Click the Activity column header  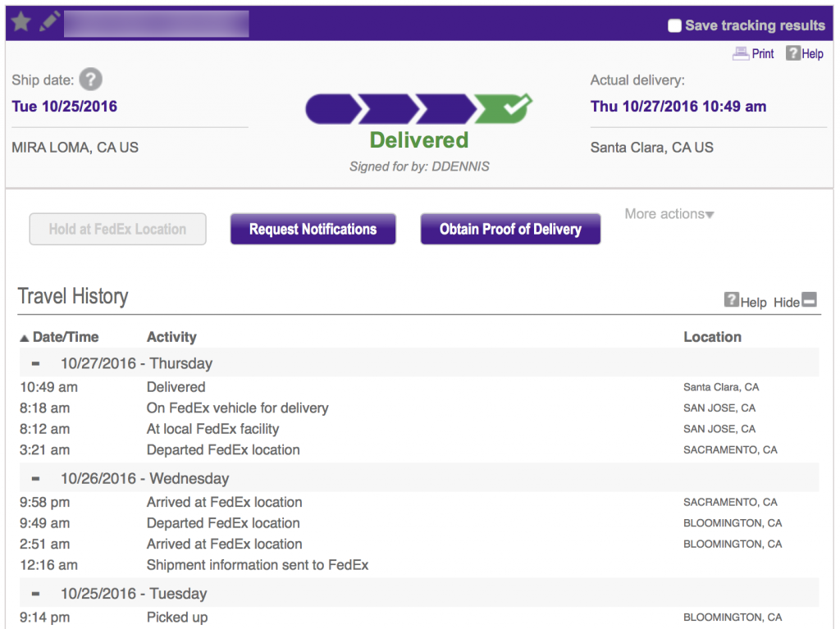click(x=171, y=337)
